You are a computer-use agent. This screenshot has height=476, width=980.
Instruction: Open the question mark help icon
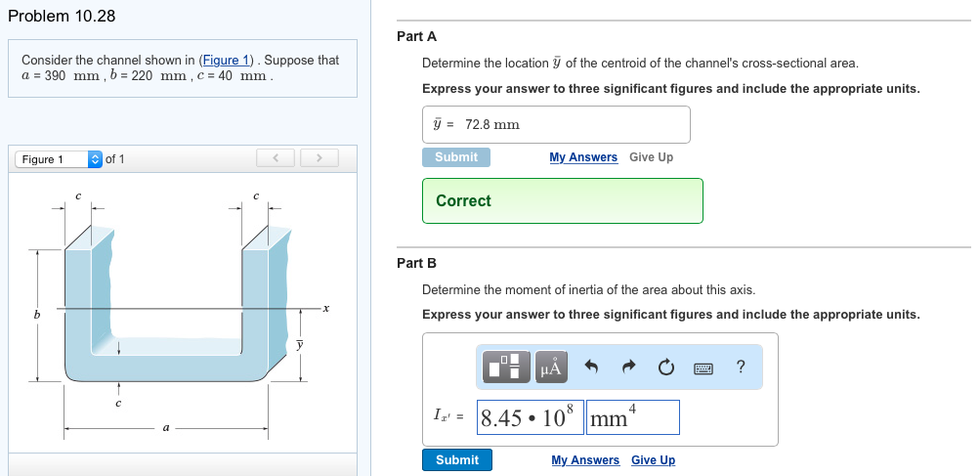tap(741, 367)
